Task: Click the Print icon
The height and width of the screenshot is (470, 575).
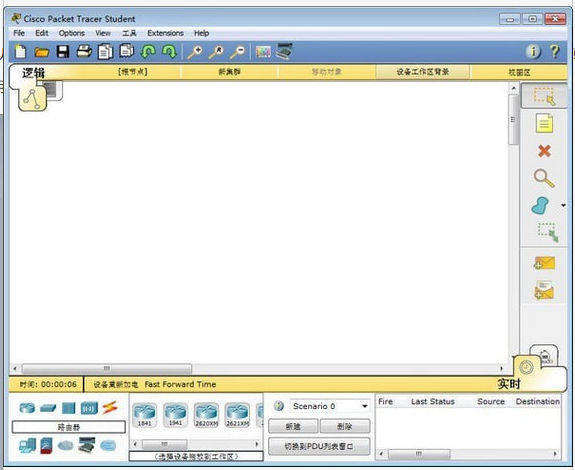Action: [84, 51]
